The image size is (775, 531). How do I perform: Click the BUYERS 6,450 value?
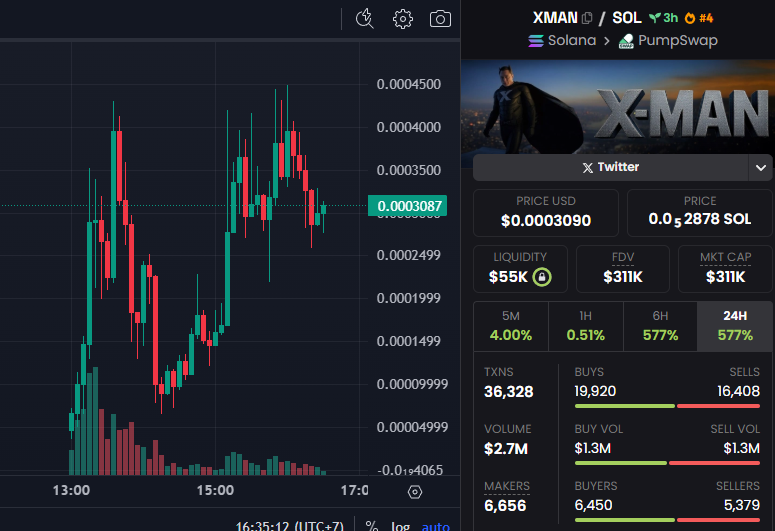click(x=593, y=505)
